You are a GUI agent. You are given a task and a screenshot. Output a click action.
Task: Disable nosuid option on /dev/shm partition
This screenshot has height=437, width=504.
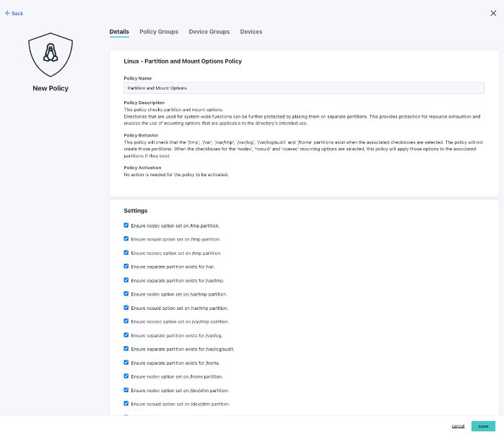pyautogui.click(x=126, y=404)
